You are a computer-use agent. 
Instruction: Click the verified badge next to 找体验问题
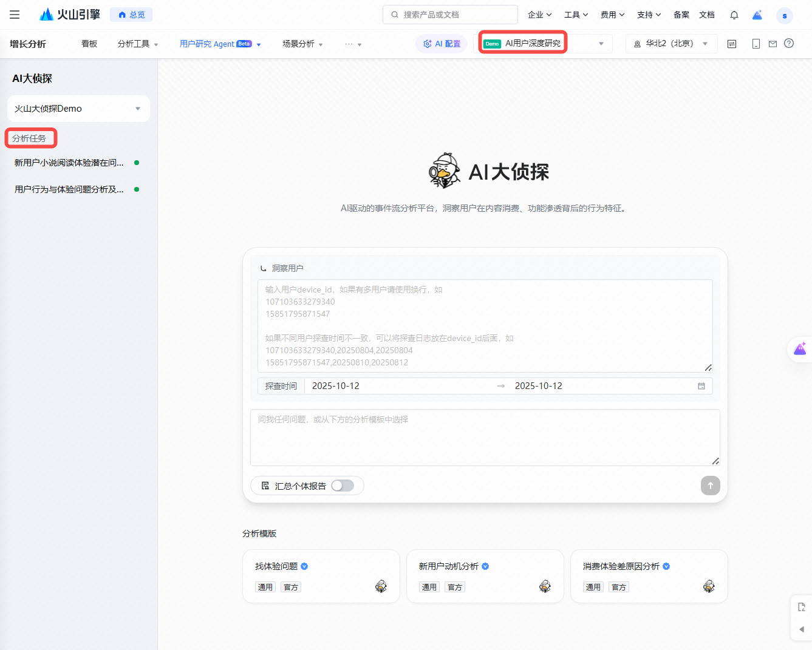[304, 566]
